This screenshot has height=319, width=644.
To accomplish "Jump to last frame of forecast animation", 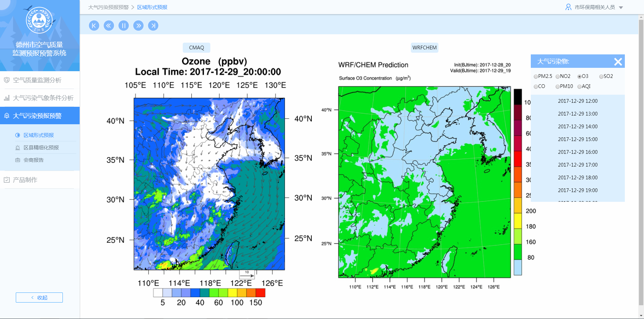I will 153,26.
